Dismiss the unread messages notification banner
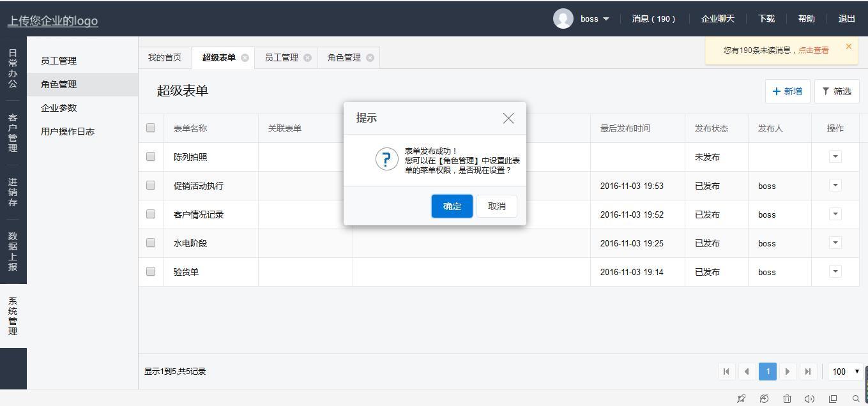This screenshot has width=868, height=406. [x=848, y=47]
